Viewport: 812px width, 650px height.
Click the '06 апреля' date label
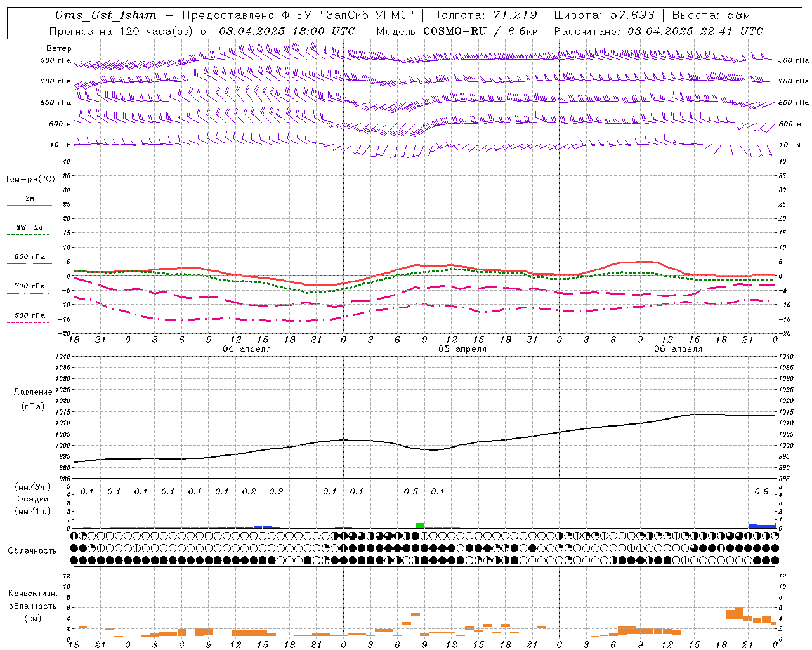click(678, 349)
